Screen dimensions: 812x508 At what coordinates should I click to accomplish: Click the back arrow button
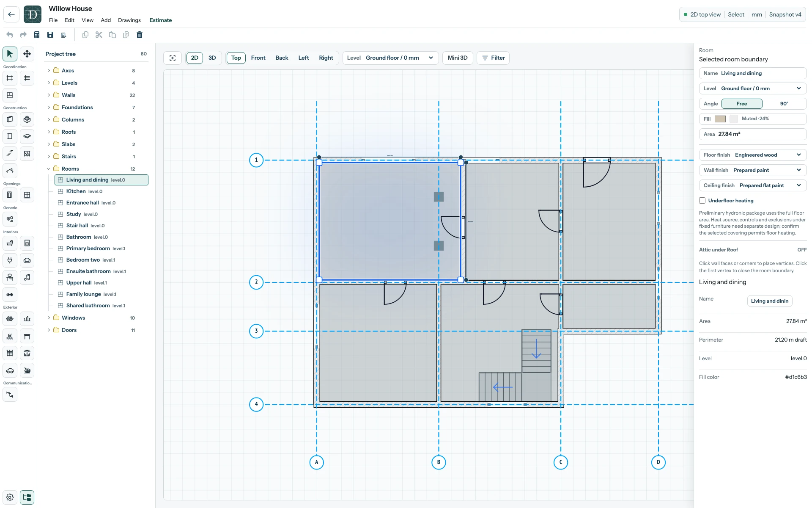[11, 14]
